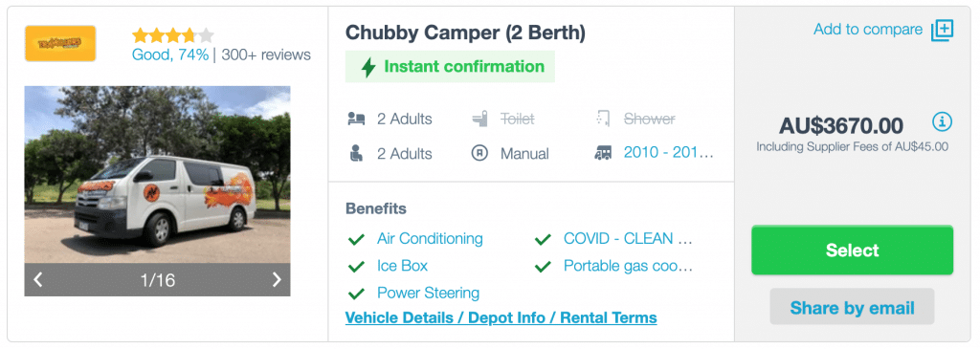Open the Chubby Camper van photo

pyautogui.click(x=158, y=175)
